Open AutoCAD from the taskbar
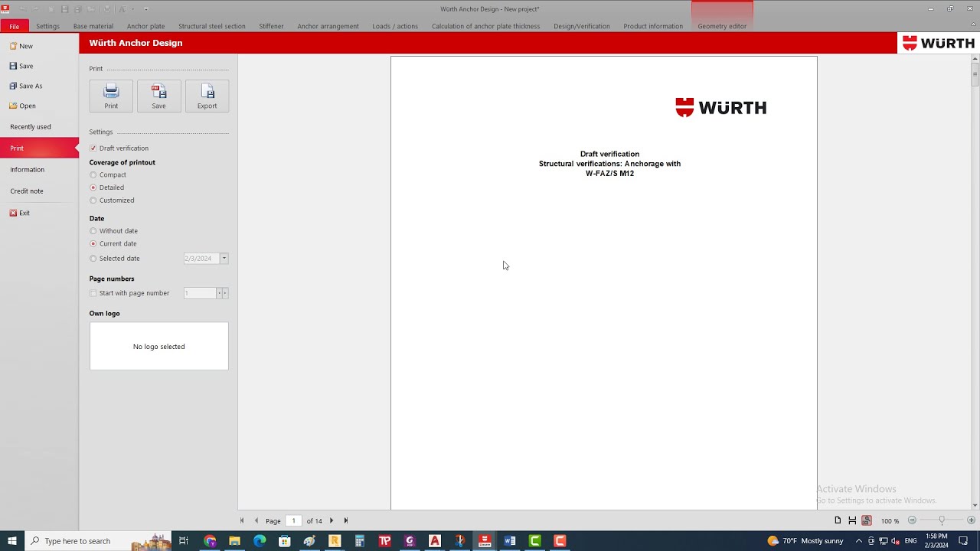Image resolution: width=980 pixels, height=551 pixels. pos(435,541)
